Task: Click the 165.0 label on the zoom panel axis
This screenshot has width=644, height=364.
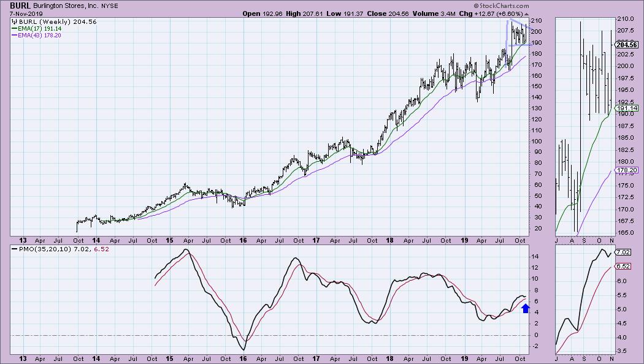Action: [x=626, y=233]
